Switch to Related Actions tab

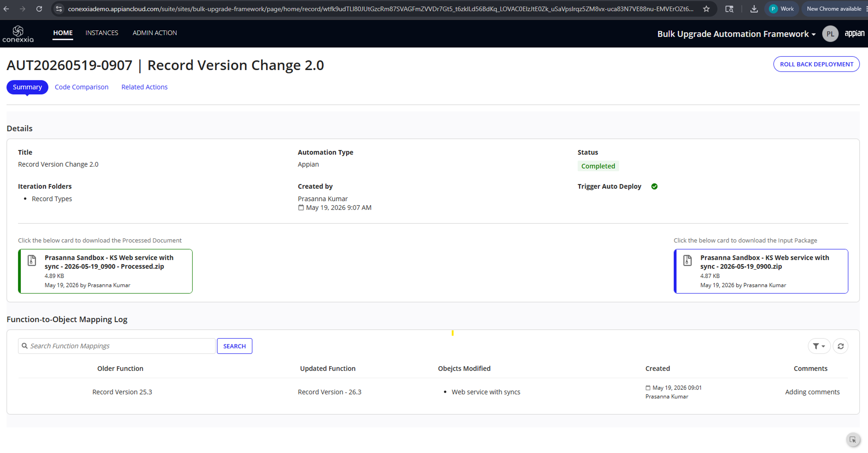click(x=144, y=87)
